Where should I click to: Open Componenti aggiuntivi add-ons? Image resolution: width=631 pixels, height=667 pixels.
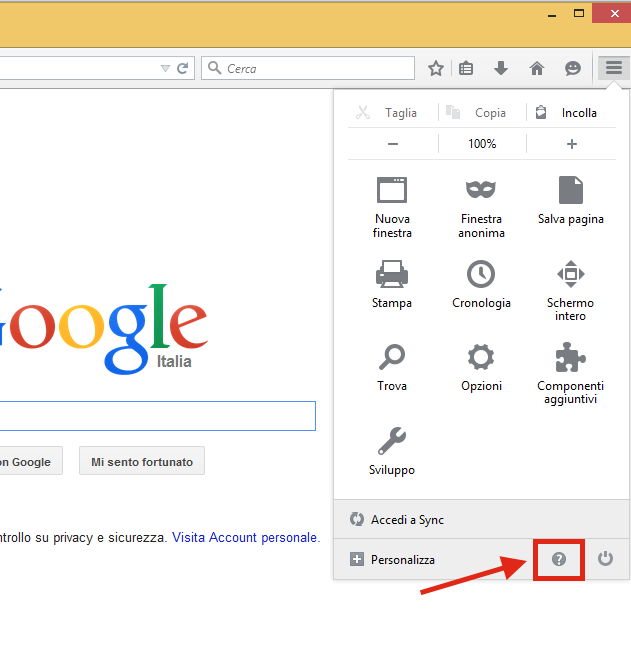coord(571,373)
